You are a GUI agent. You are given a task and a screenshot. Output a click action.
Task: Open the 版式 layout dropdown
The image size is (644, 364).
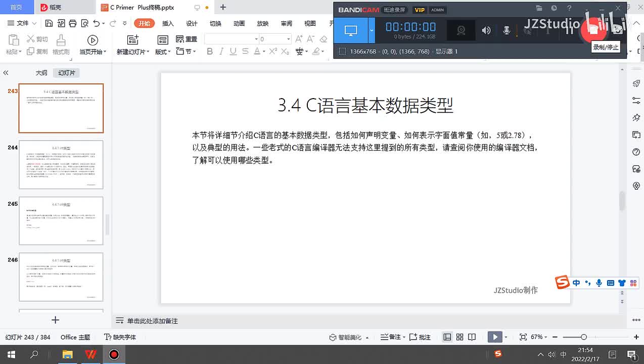[163, 52]
